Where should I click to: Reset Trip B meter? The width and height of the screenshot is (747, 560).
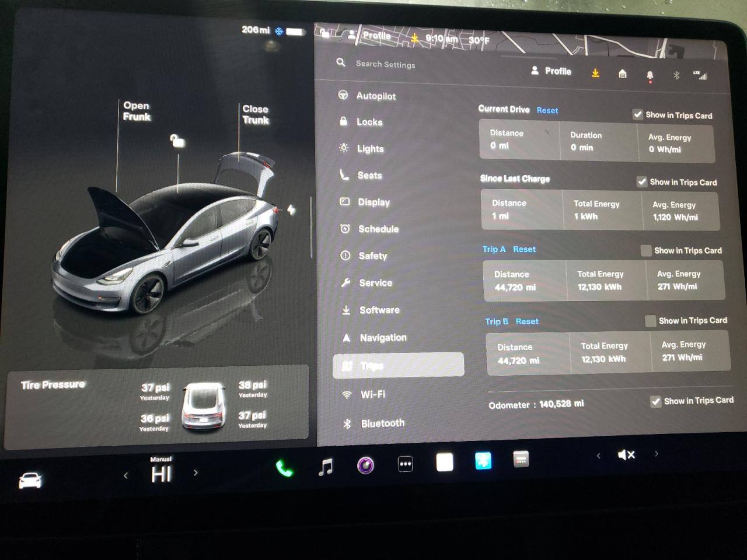(x=527, y=321)
